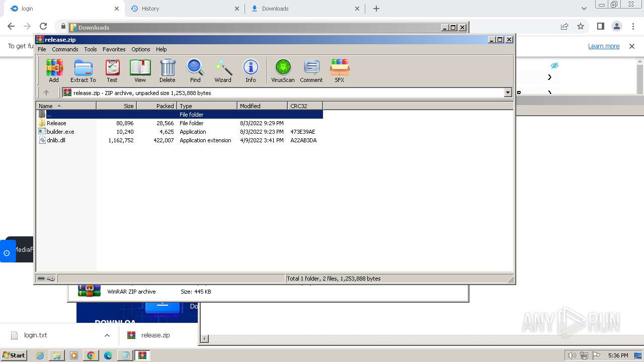This screenshot has height=362, width=644.
Task: Click the Extract To toolbar icon
Action: click(x=83, y=70)
